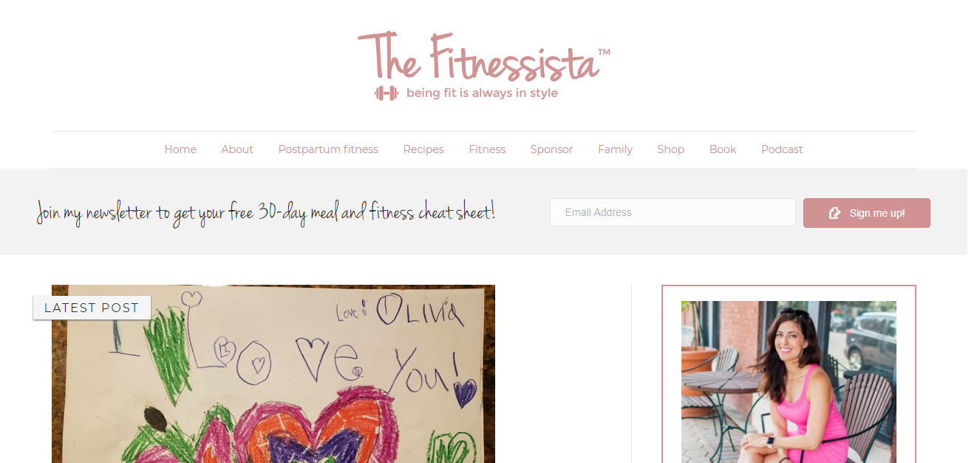Open the Podcast page
Image resolution: width=980 pixels, height=463 pixels.
pos(782,149)
